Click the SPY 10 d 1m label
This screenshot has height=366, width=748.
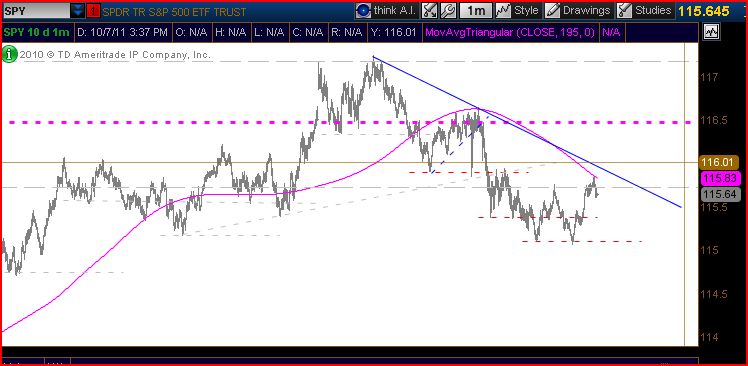(37, 32)
